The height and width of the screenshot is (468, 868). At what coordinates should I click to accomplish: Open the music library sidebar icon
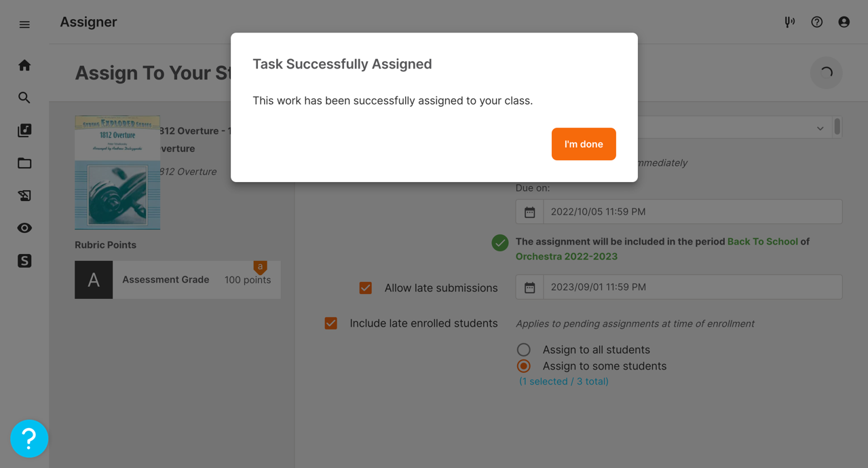tap(24, 130)
